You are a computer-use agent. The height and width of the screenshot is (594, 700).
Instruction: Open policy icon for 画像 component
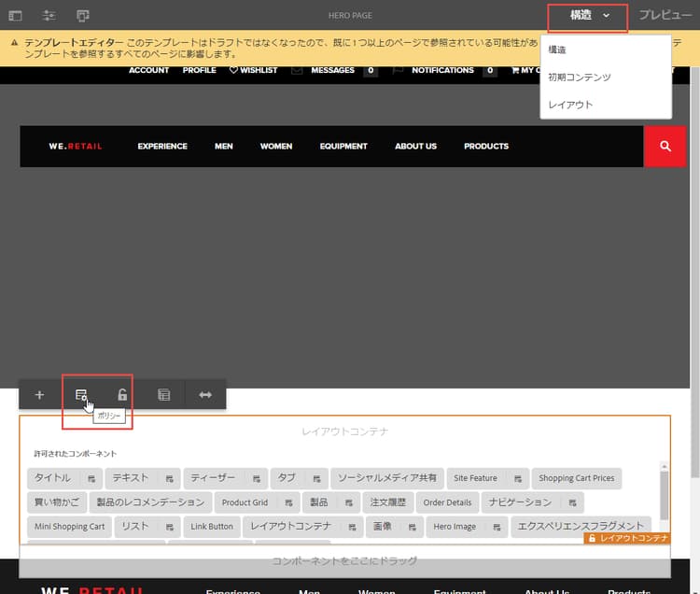pos(412,527)
